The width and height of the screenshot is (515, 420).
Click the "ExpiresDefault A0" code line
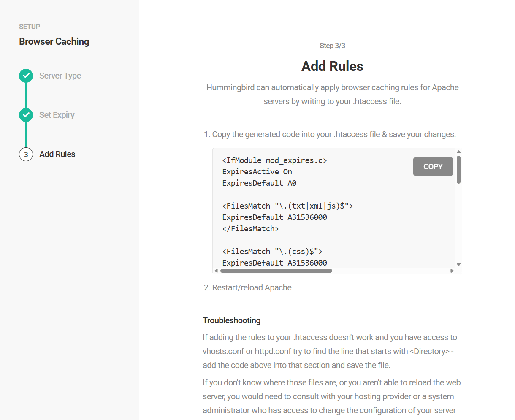259,183
